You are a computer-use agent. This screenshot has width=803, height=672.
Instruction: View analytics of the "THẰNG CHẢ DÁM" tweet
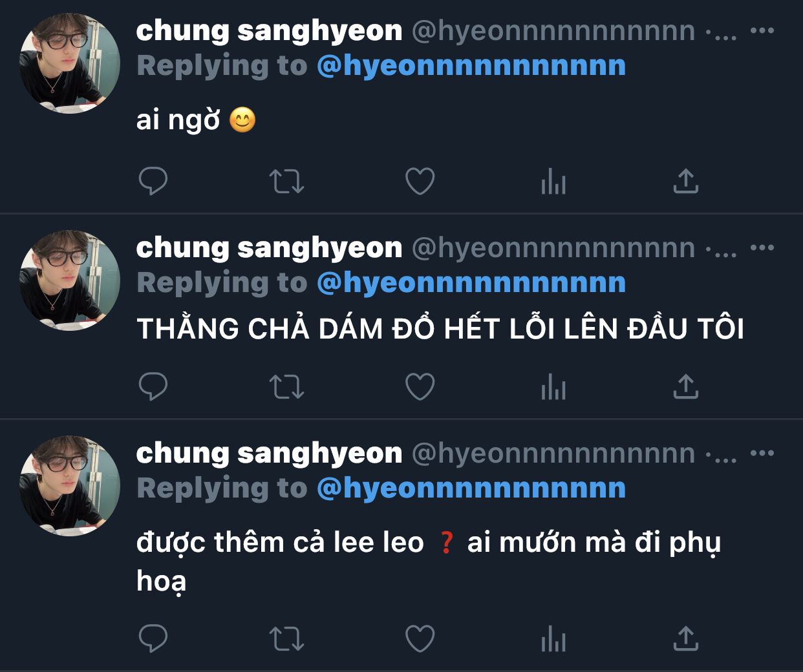click(553, 387)
